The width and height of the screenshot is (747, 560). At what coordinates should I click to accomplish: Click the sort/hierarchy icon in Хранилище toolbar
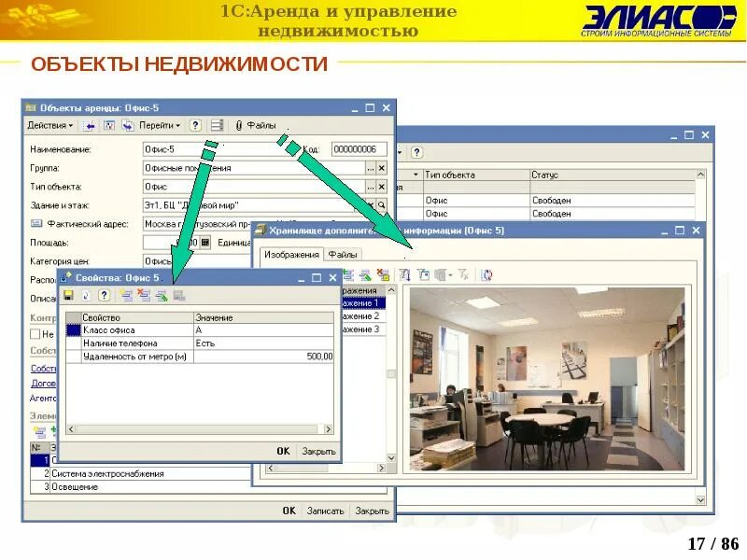coord(405,274)
